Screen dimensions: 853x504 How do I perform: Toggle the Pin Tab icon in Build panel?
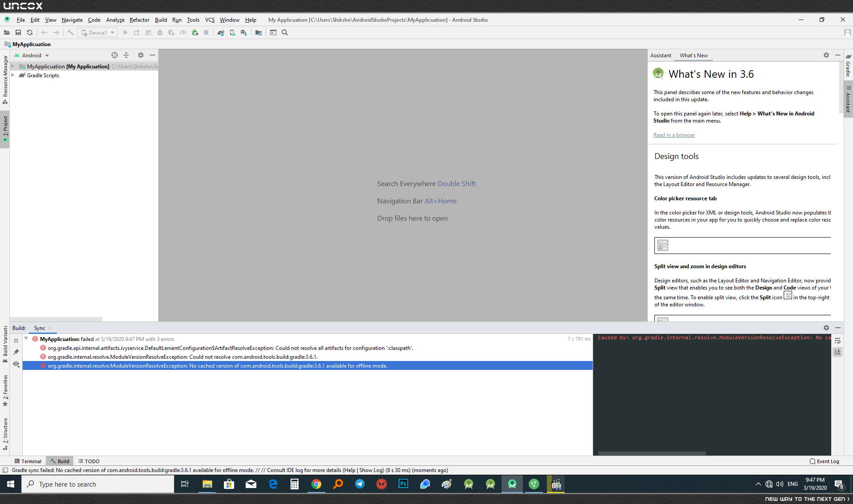pyautogui.click(x=16, y=352)
